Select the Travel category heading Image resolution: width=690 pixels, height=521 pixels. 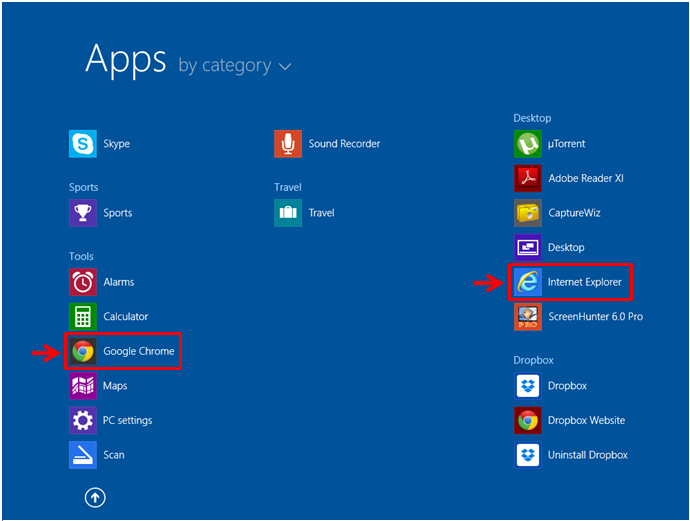pos(288,187)
